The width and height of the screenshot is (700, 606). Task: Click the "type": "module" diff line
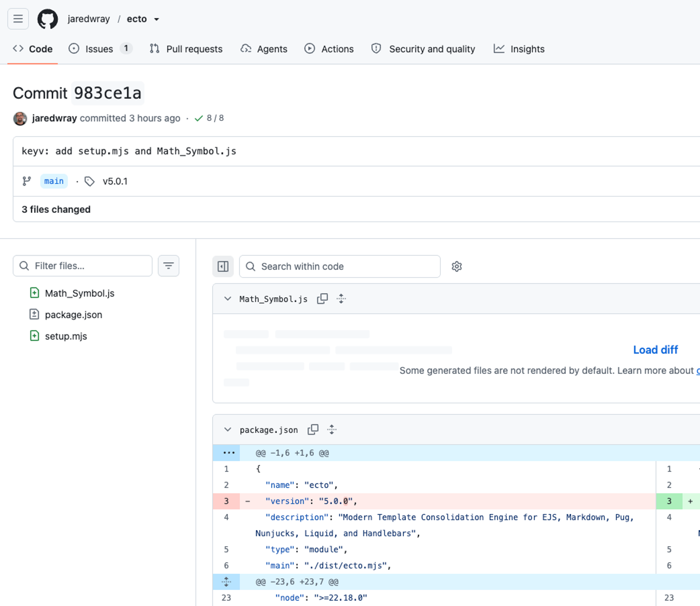(x=434, y=549)
